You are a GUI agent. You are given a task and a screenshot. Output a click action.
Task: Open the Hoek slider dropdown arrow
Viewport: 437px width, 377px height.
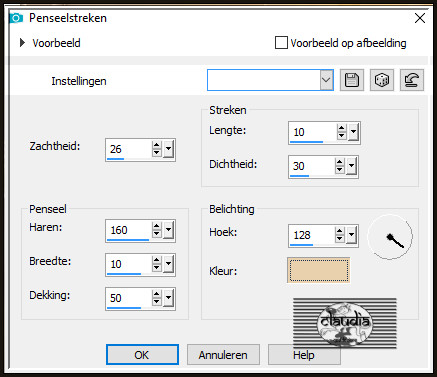(x=351, y=235)
